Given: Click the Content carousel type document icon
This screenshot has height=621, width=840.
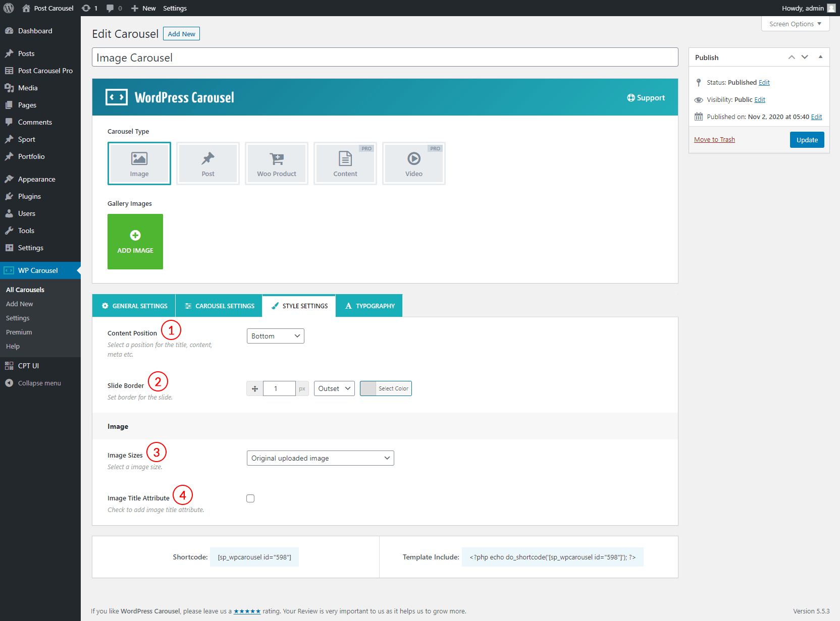Looking at the screenshot, I should pyautogui.click(x=345, y=159).
